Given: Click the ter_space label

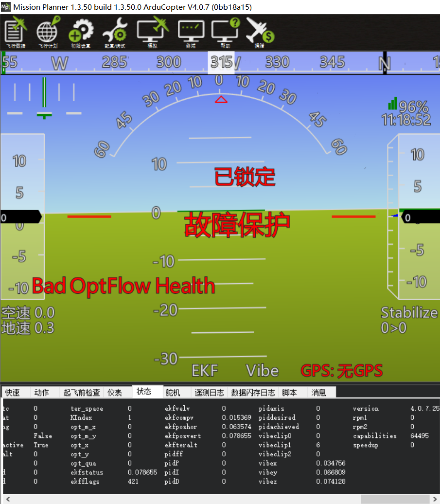Looking at the screenshot, I should [x=87, y=409].
